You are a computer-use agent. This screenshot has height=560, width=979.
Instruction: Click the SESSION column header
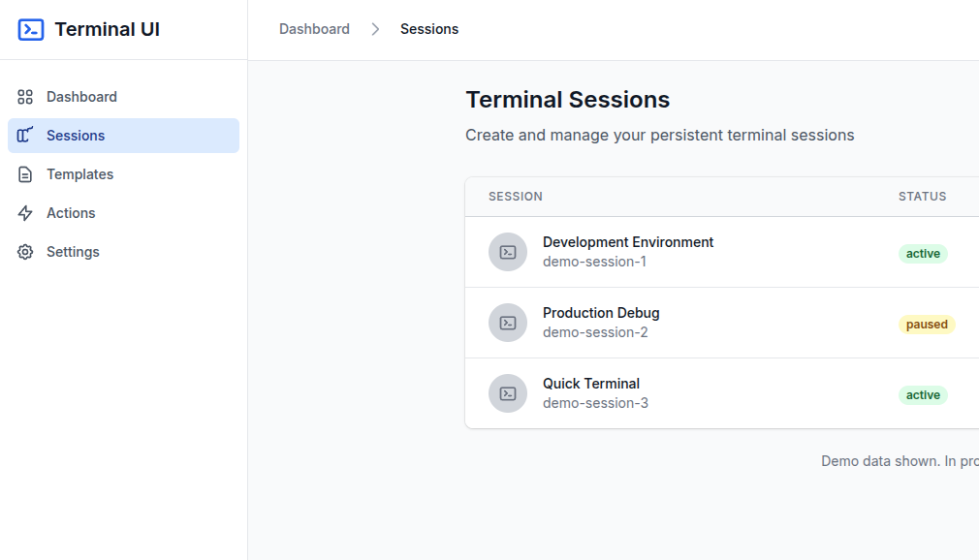515,197
